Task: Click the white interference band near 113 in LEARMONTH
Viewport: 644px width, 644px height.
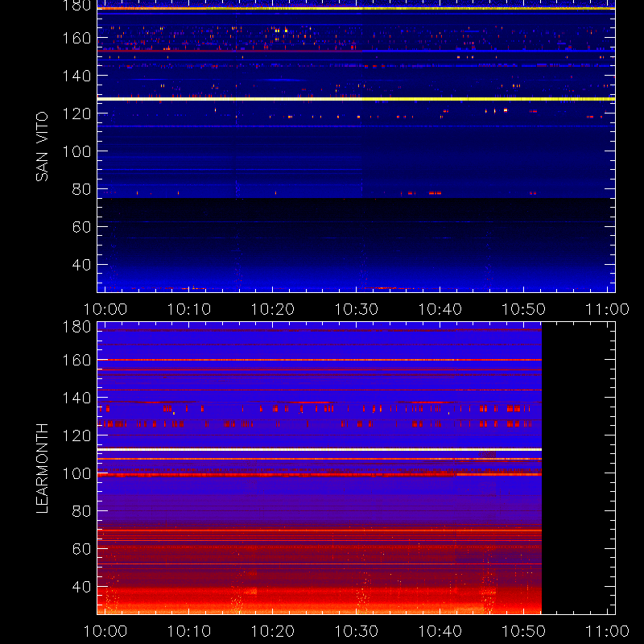Action: (320, 449)
